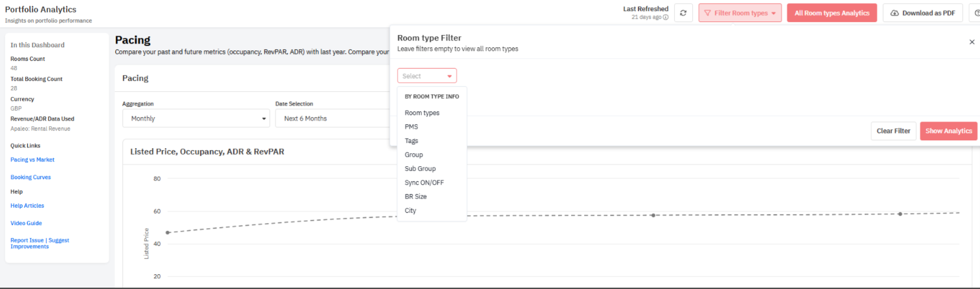Screen dimensions: 980x289
Task: Select Tags in the filter list
Action: click(x=411, y=141)
